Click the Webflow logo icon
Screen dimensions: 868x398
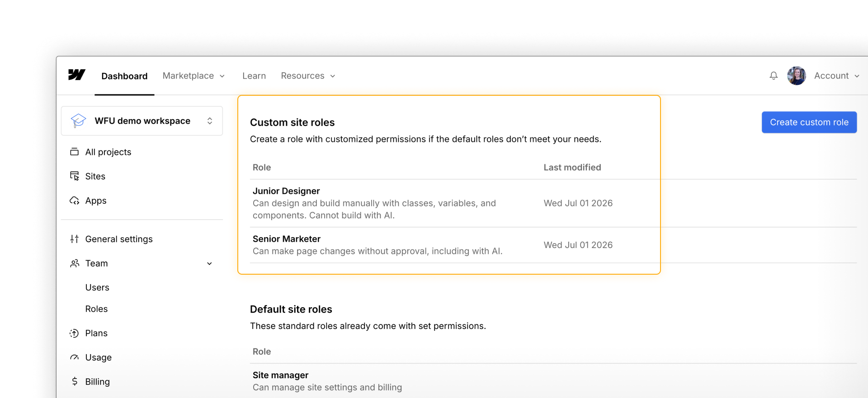pos(77,75)
